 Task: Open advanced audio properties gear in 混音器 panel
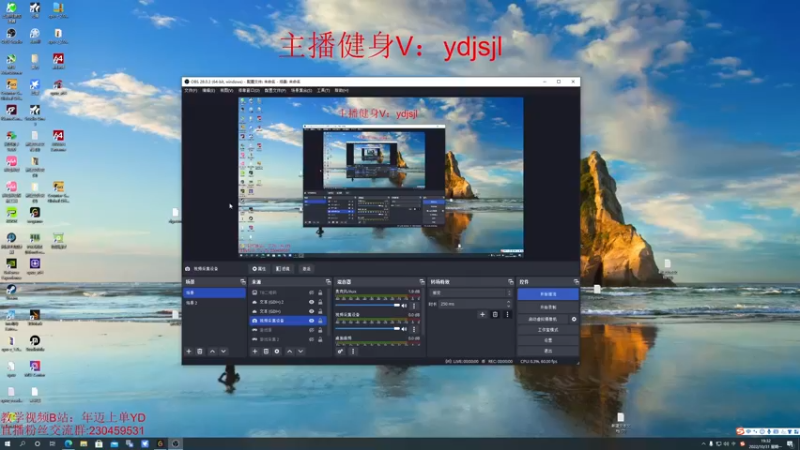(x=340, y=352)
